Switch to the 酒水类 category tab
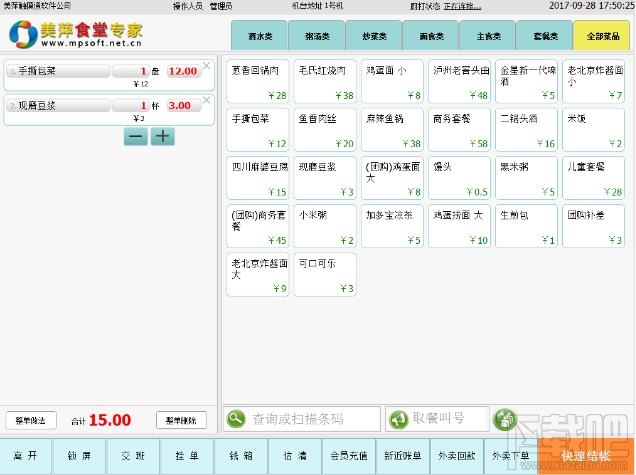Image resolution: width=636 pixels, height=475 pixels. [260, 36]
